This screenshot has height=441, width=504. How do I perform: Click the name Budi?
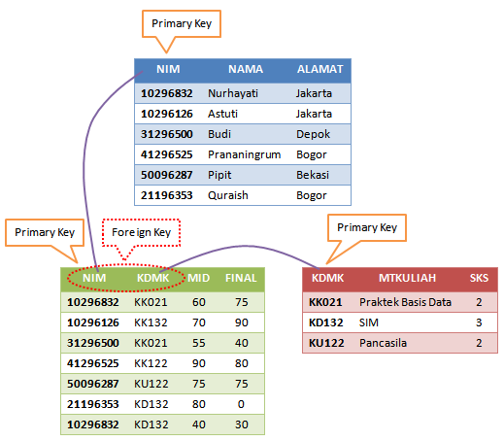pos(219,134)
